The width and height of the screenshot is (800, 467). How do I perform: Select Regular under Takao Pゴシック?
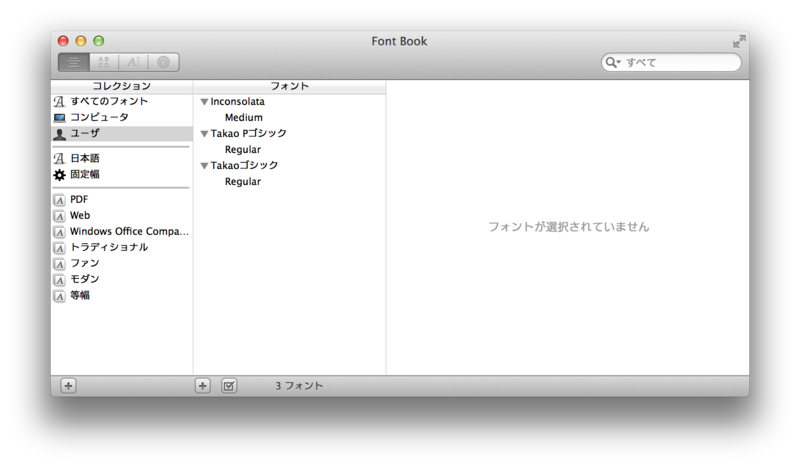tap(290, 150)
